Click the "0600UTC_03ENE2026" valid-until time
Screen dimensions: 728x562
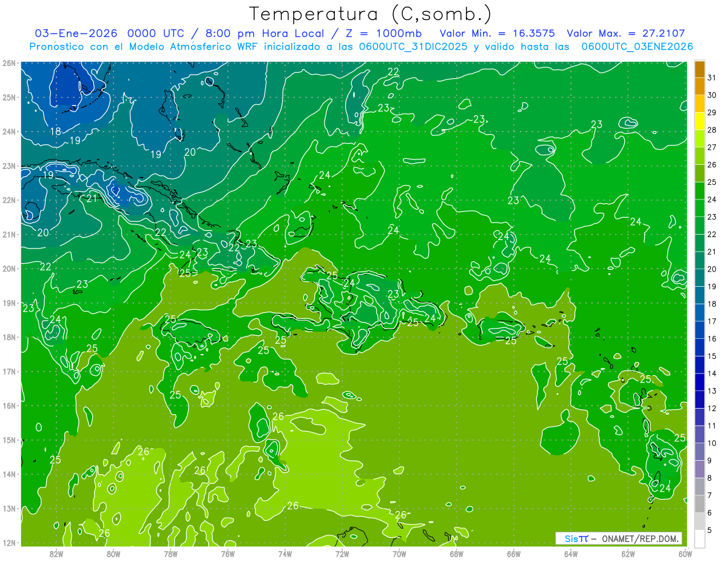pos(637,47)
